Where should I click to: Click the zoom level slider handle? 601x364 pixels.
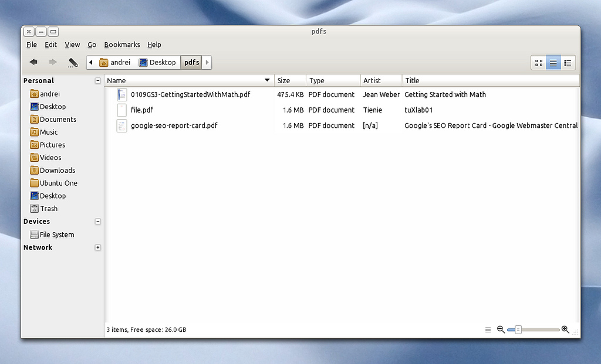point(518,329)
